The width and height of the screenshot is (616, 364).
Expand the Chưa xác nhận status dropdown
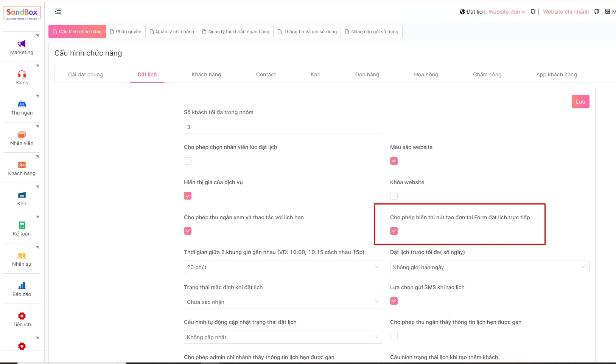pyautogui.click(x=283, y=302)
